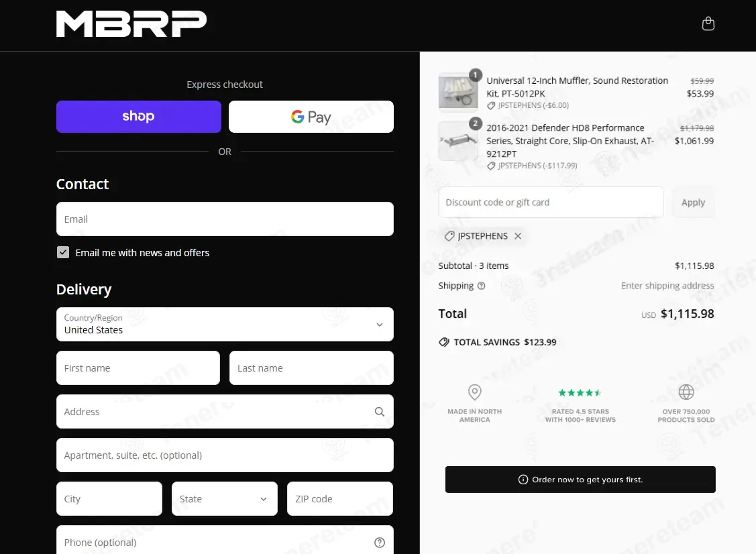
Task: Pay with Shop express checkout button
Action: (x=139, y=117)
